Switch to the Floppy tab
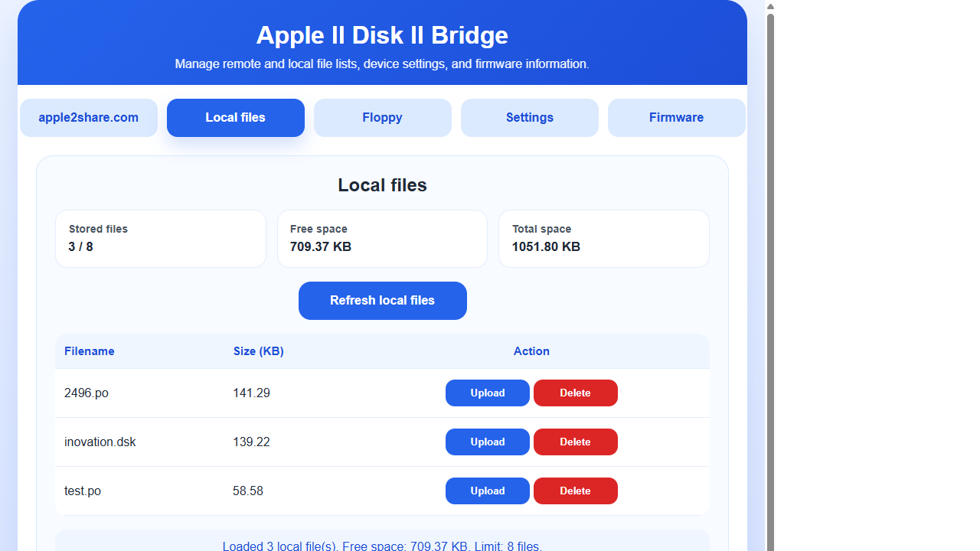 click(383, 118)
